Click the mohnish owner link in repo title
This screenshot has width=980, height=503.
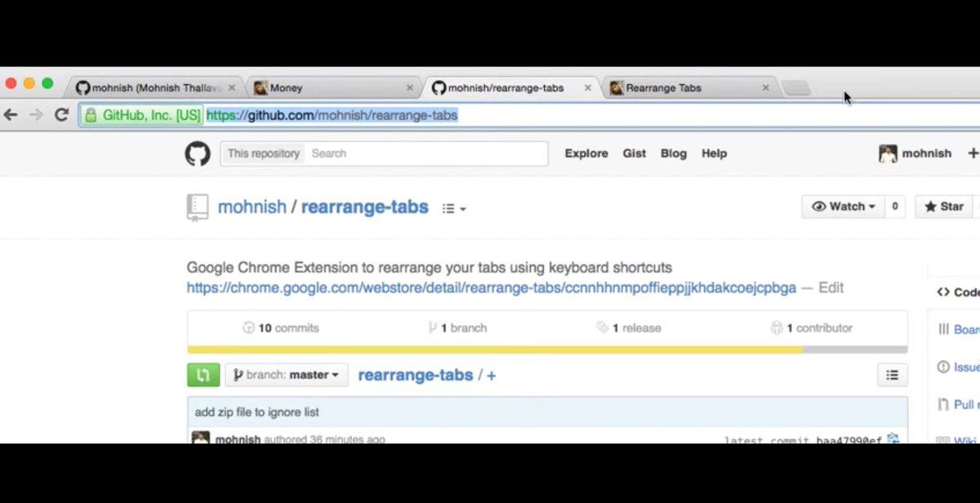pos(252,207)
